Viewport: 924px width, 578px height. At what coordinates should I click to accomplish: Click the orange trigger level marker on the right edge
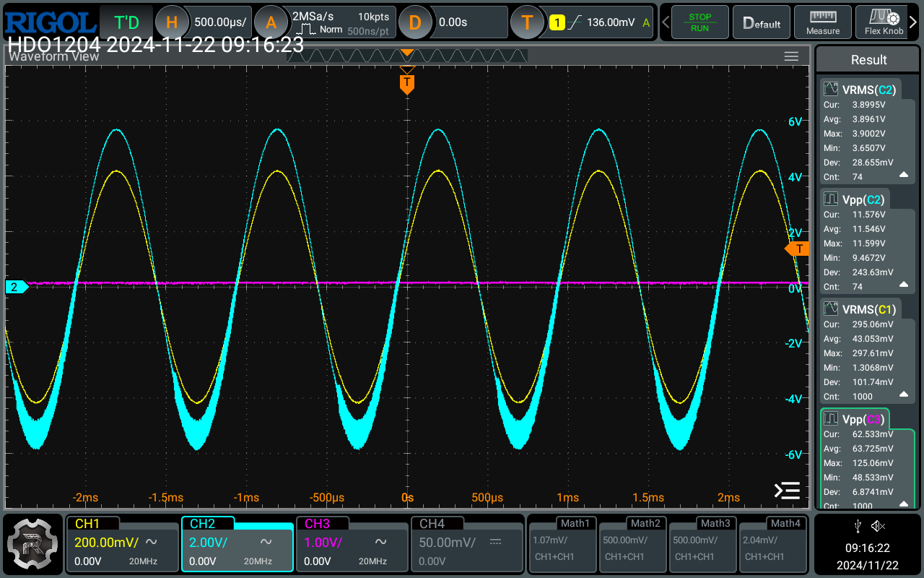(797, 249)
